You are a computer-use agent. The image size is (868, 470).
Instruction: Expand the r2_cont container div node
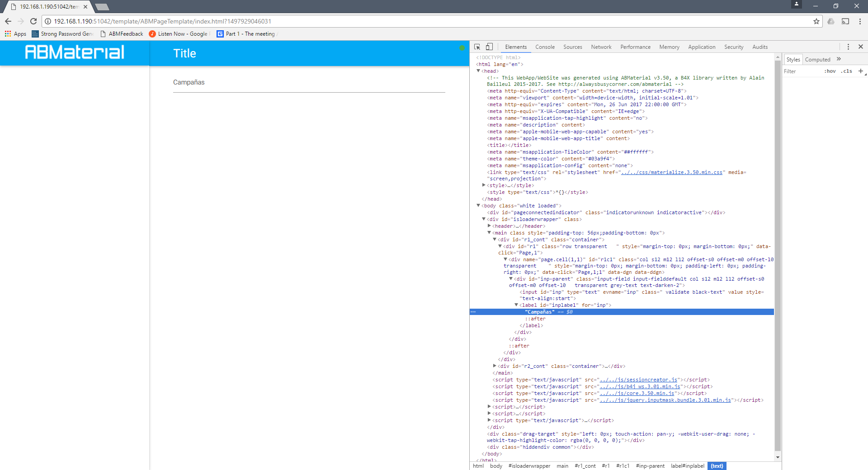coord(495,366)
